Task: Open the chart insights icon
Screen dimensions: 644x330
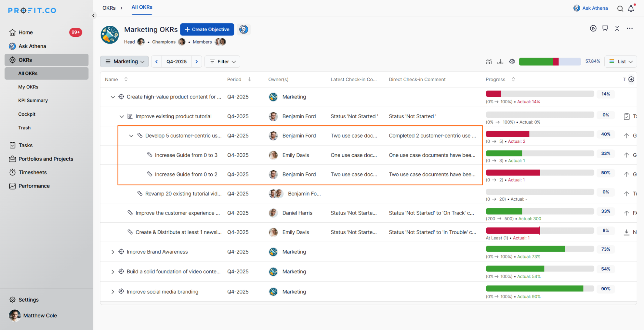Action: [x=489, y=62]
